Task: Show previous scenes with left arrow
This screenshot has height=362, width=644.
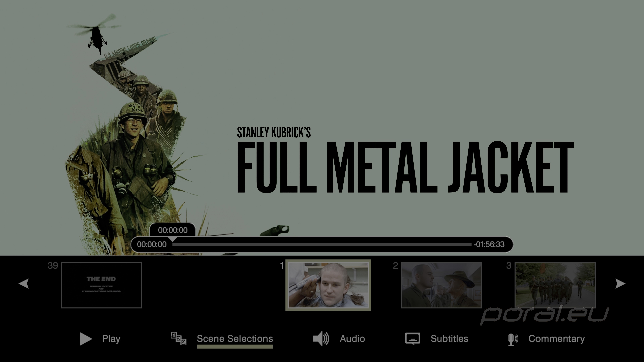Action: (24, 284)
